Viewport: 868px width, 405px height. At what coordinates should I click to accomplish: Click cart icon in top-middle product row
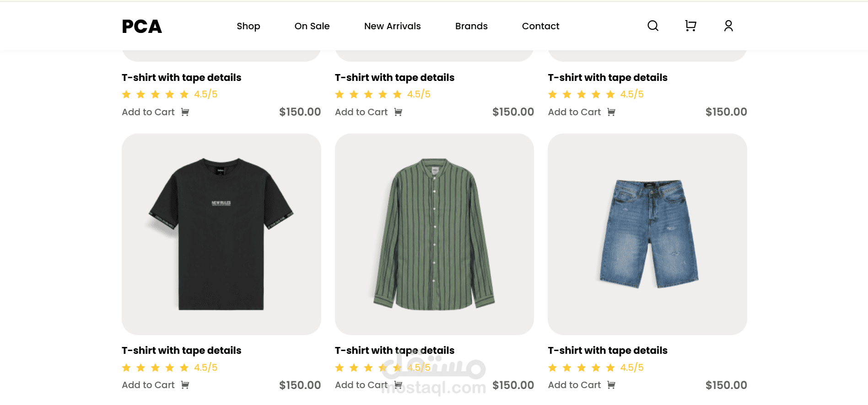coord(398,112)
